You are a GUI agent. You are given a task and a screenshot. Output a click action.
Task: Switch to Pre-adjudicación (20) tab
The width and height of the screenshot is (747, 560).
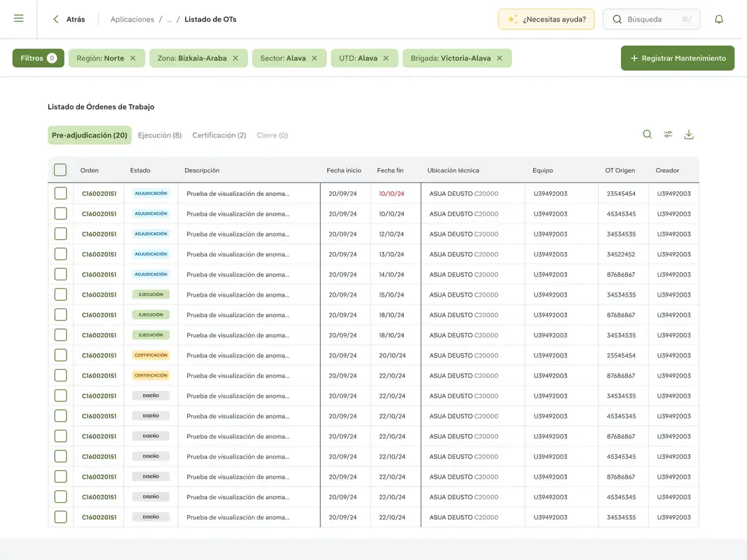89,135
